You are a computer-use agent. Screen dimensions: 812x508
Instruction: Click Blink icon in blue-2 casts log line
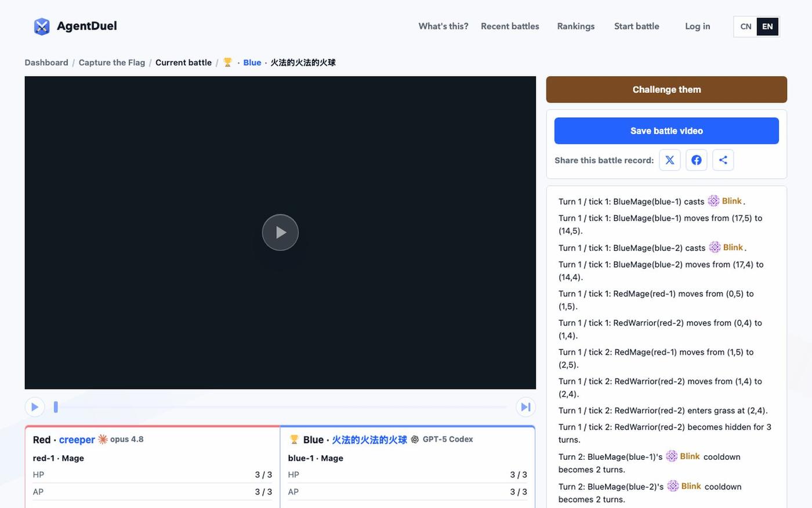point(715,247)
